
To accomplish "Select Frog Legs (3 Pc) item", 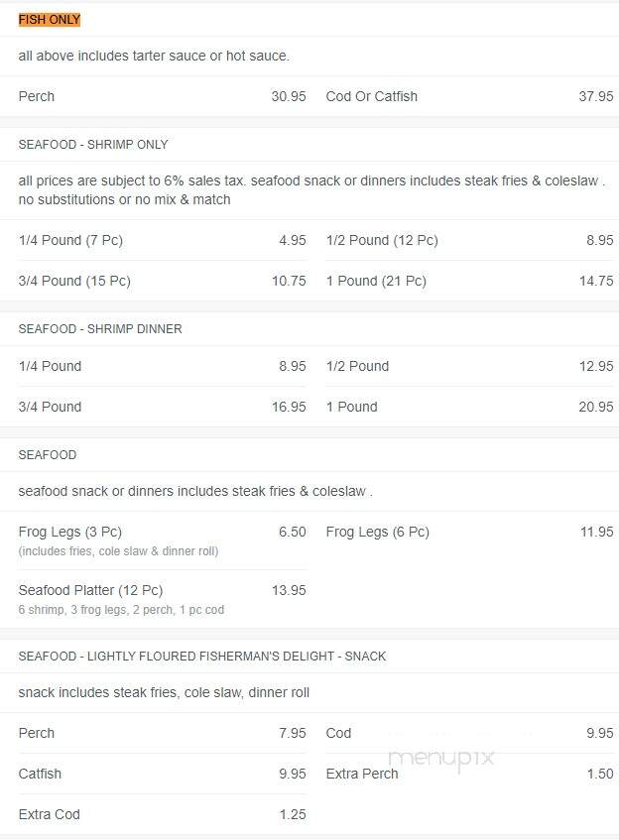I will click(x=162, y=540).
